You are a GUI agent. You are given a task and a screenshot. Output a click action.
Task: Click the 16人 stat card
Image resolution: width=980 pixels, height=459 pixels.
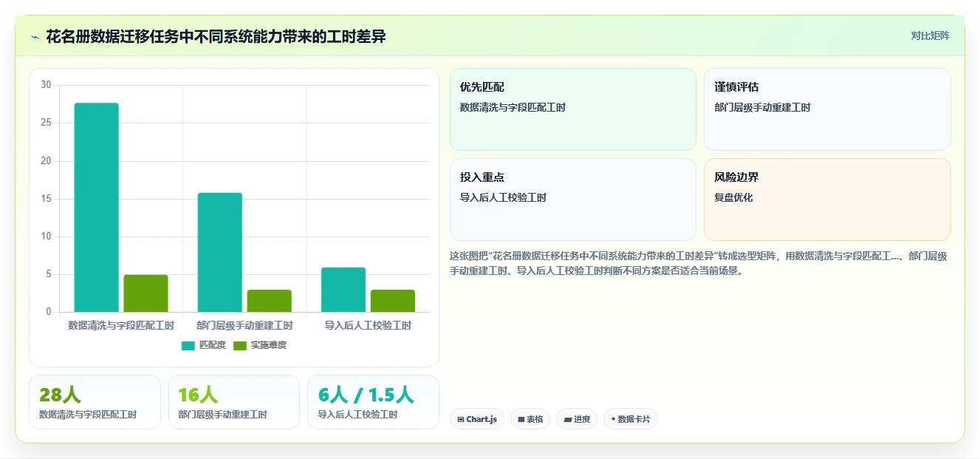[x=234, y=402]
